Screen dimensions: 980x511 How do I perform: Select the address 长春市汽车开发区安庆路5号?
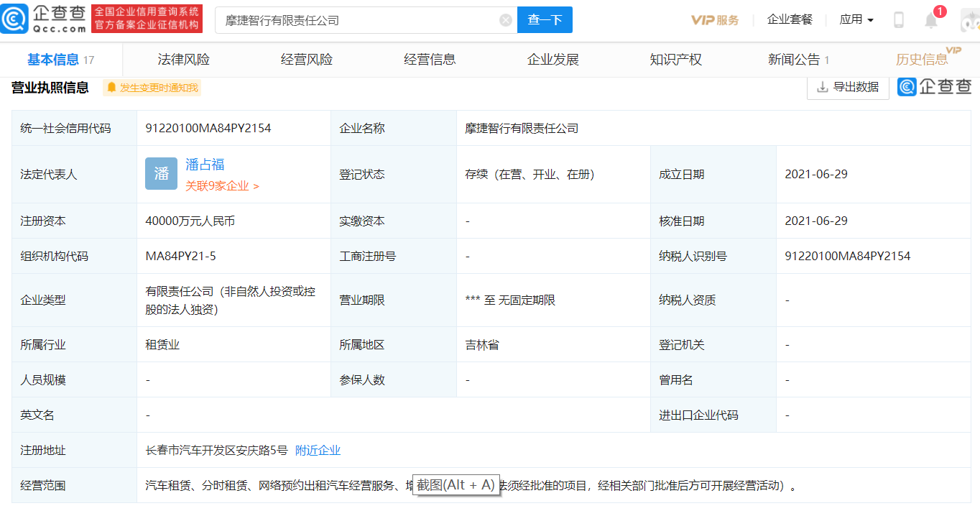[x=216, y=450]
